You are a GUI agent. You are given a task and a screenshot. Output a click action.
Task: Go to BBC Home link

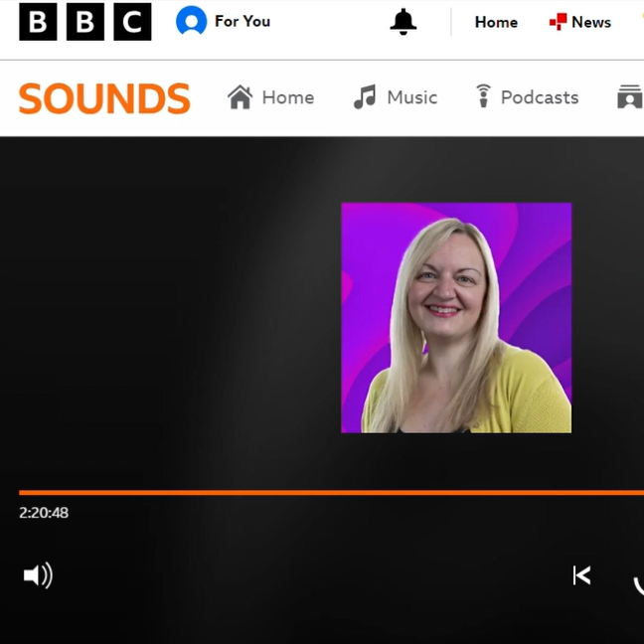pos(496,22)
